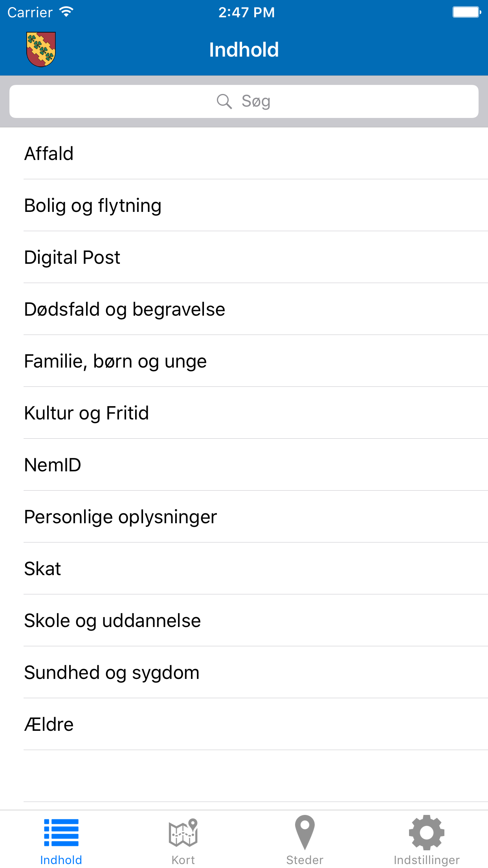Select the Indhold list icon
Viewport: 488px width, 868px height.
coord(61,833)
